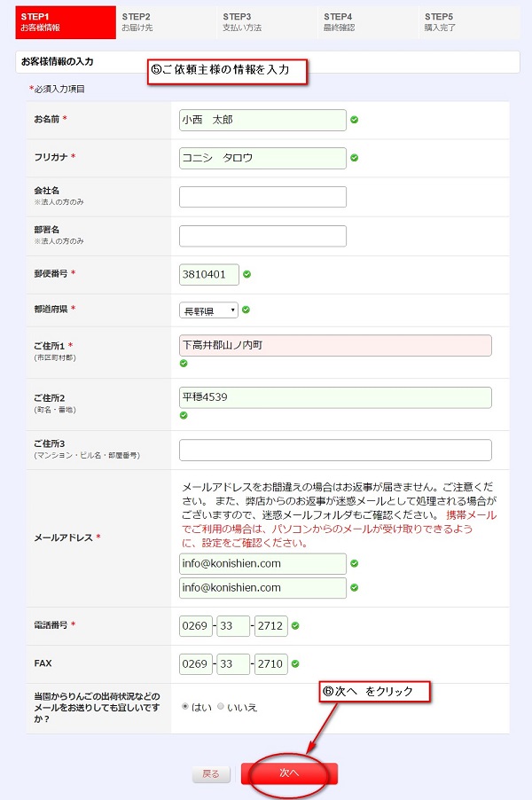Switch to STEP3 支払い方法 tab
Image resolution: width=532 pixels, height=800 pixels.
click(x=267, y=22)
